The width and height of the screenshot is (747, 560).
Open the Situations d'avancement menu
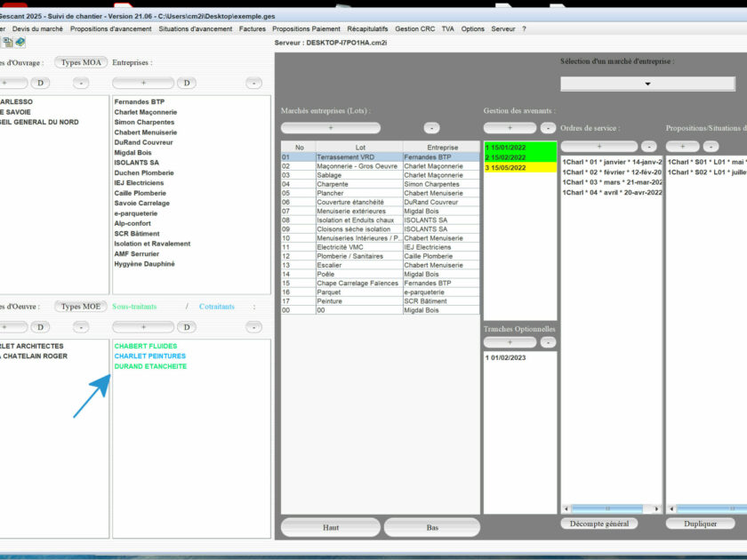(x=196, y=29)
